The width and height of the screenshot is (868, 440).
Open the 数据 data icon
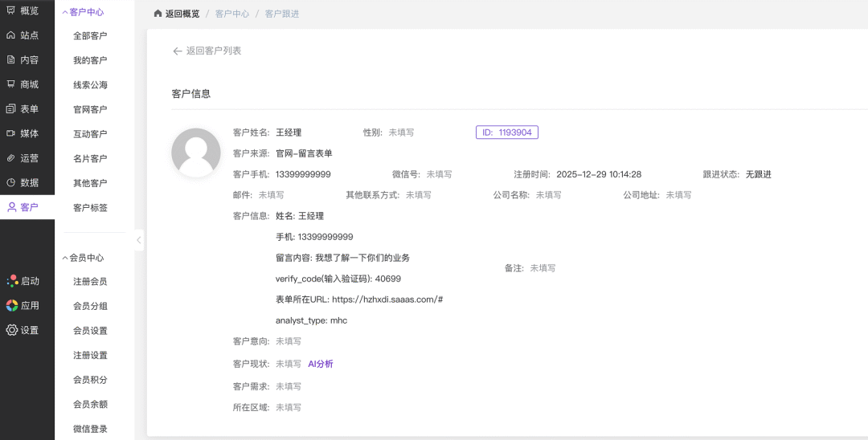click(x=11, y=182)
